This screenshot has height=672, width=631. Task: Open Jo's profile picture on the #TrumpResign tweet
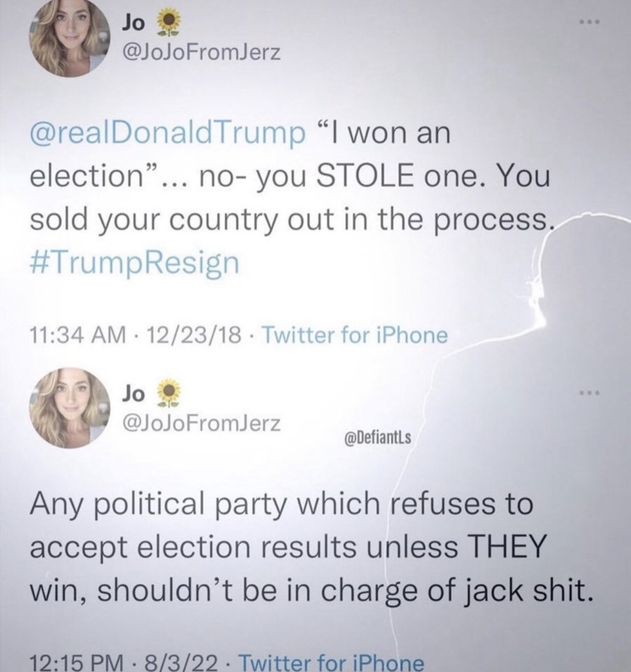point(69,37)
